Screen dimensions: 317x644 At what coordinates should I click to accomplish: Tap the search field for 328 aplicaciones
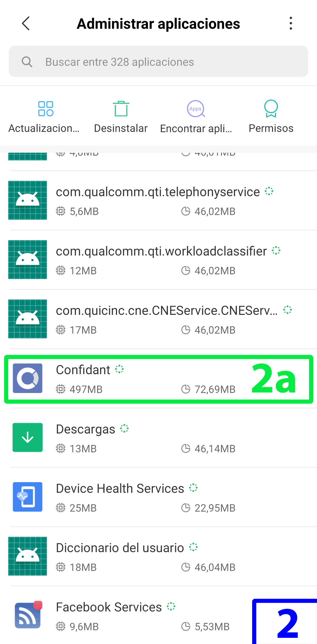[x=158, y=62]
